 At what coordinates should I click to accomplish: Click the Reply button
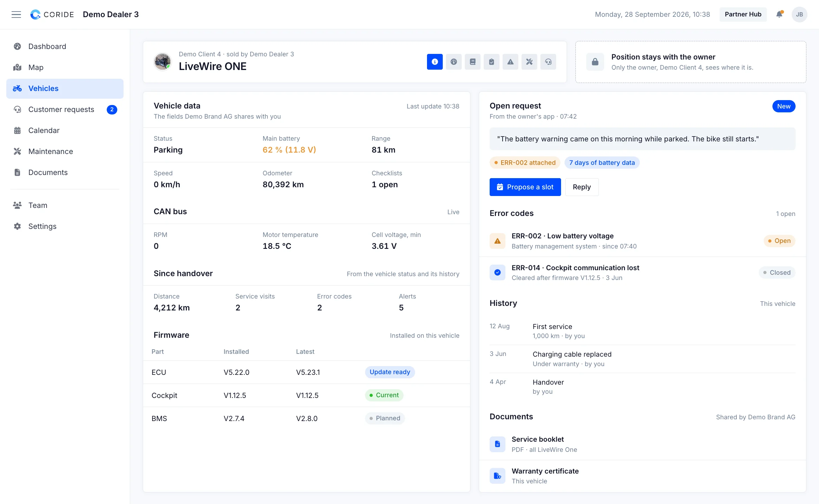[x=582, y=187]
